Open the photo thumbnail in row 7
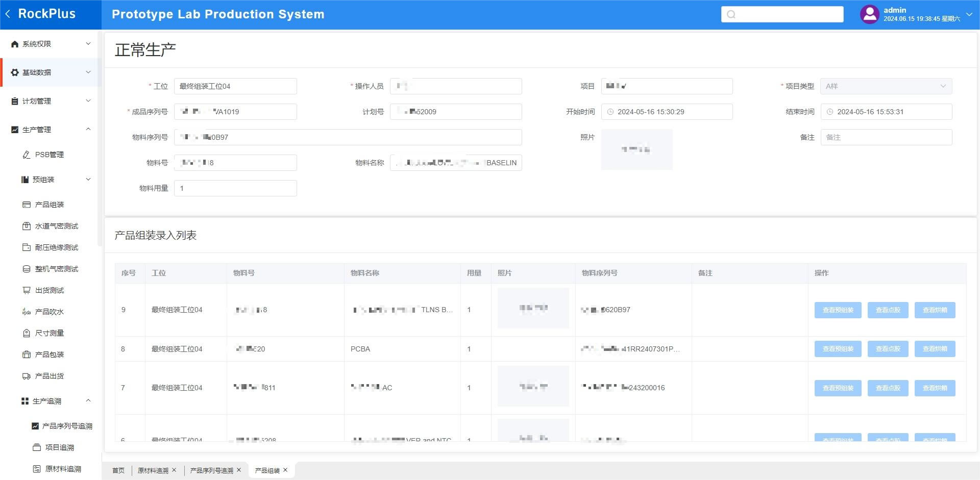The height and width of the screenshot is (480, 980). coord(533,386)
